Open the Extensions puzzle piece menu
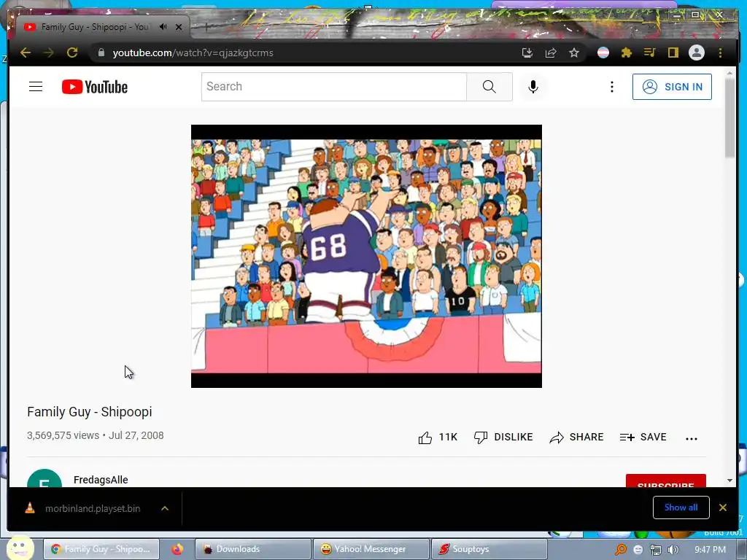The image size is (747, 560). pos(627,52)
